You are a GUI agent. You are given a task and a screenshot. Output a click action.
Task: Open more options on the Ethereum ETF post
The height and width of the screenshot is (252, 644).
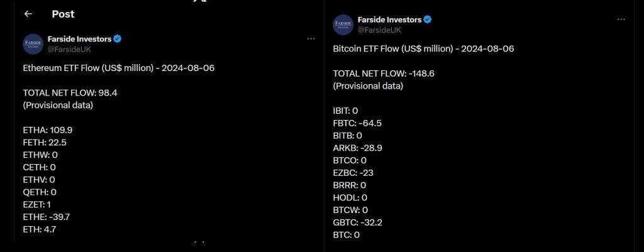pyautogui.click(x=311, y=38)
